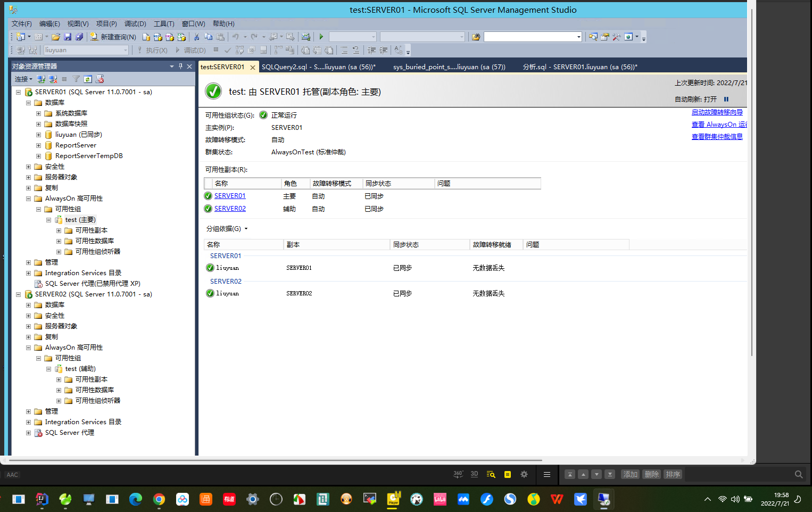Screen dimensions: 812x512
Task: Click the player settings gear icon
Action: [524, 474]
